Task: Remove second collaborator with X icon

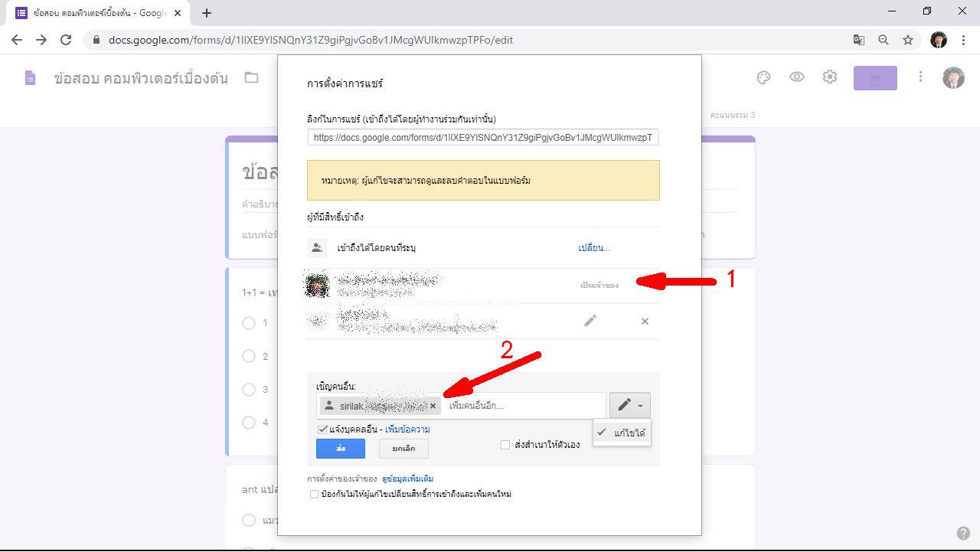Action: [645, 321]
